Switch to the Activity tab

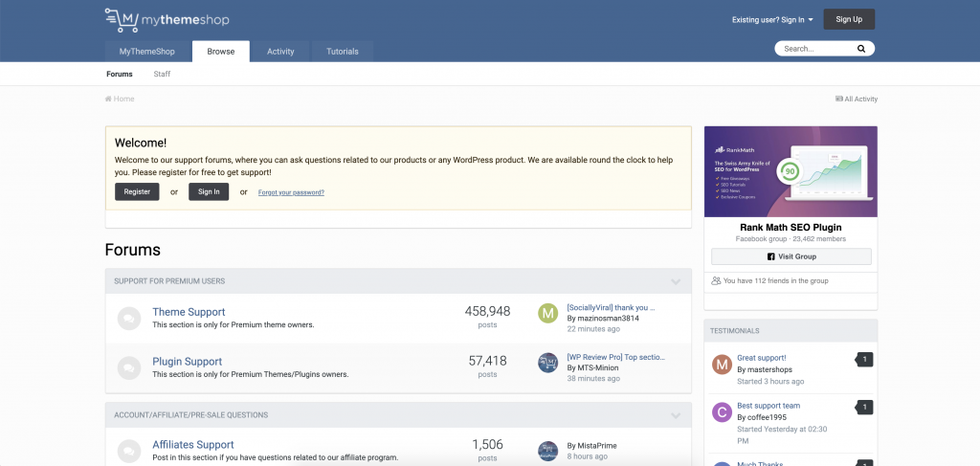tap(280, 52)
